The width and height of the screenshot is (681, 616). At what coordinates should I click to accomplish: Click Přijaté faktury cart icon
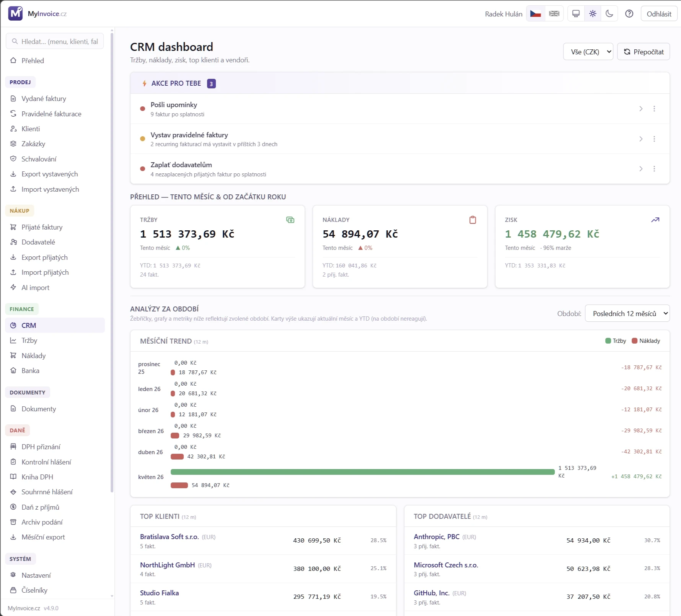click(x=13, y=227)
